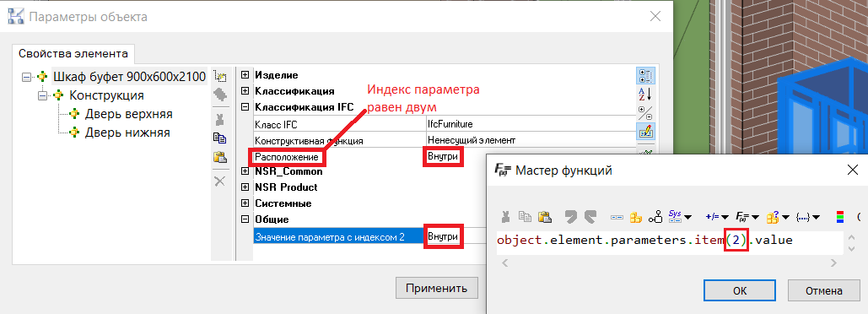This screenshot has height=314, width=868.
Task: Expand the Изделие group
Action: click(x=245, y=75)
